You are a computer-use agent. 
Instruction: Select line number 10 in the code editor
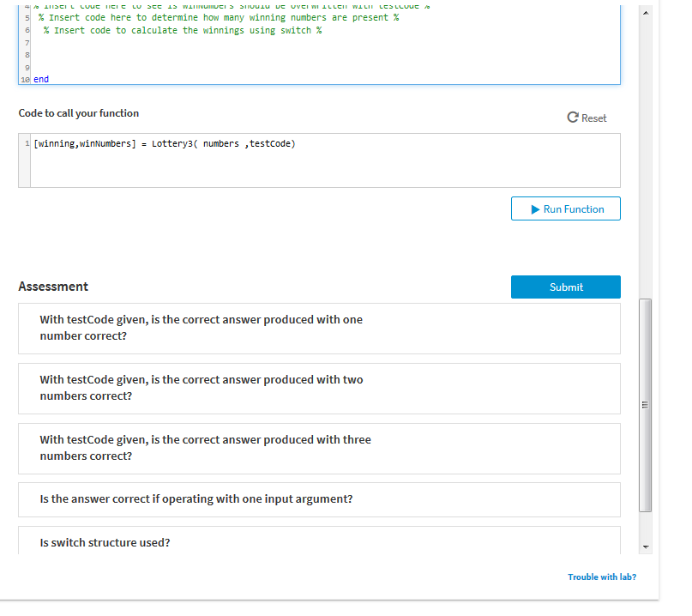tap(25, 79)
